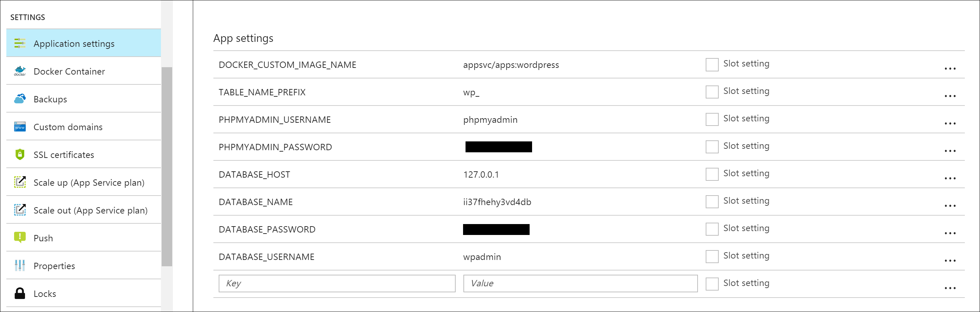This screenshot has height=312, width=980.
Task: Click the Custom domains www icon
Action: pos(20,127)
